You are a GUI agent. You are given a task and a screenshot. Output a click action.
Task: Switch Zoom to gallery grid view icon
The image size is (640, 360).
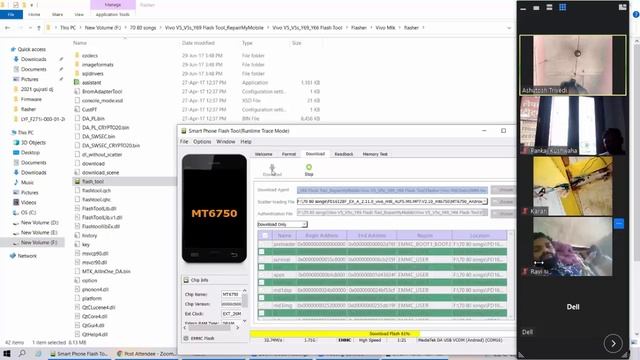click(x=562, y=7)
